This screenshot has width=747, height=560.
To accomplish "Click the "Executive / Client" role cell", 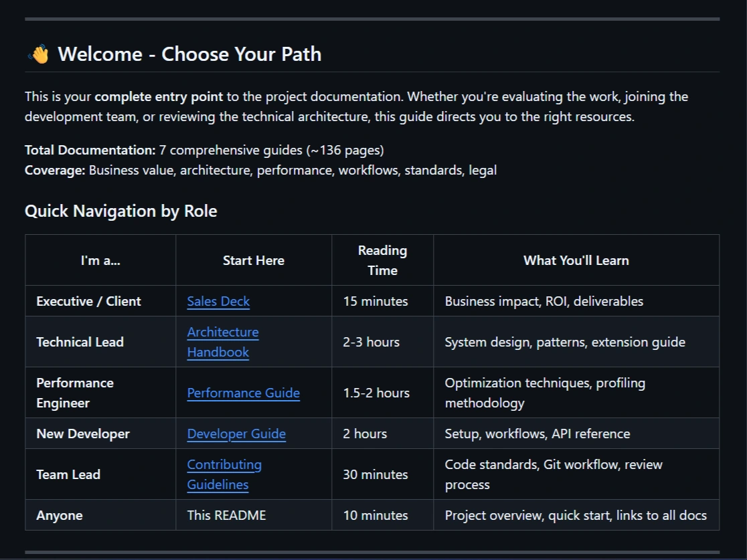I will click(88, 301).
